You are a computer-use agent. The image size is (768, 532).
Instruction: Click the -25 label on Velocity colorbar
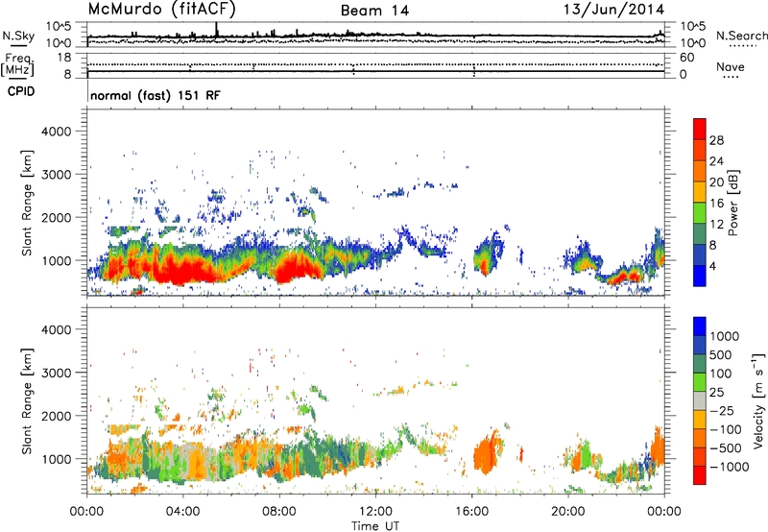(721, 410)
